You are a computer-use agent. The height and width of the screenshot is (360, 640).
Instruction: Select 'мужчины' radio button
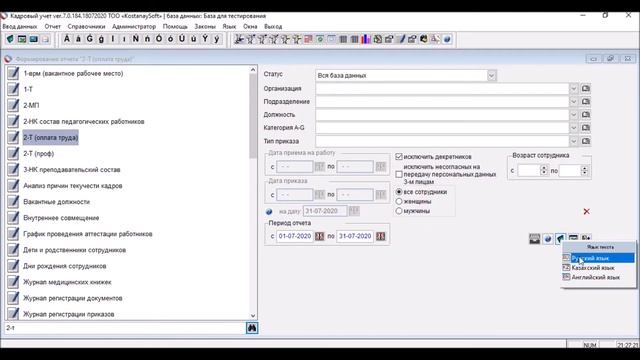point(399,211)
